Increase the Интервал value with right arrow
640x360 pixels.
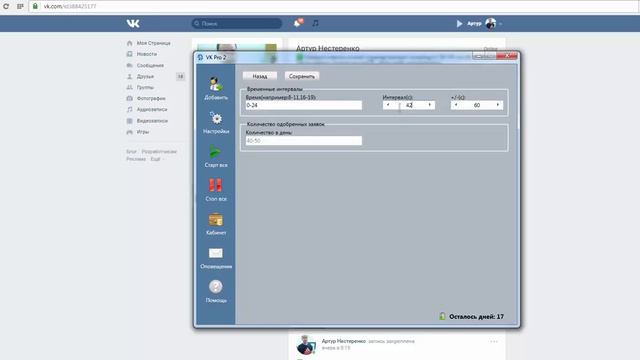point(429,105)
